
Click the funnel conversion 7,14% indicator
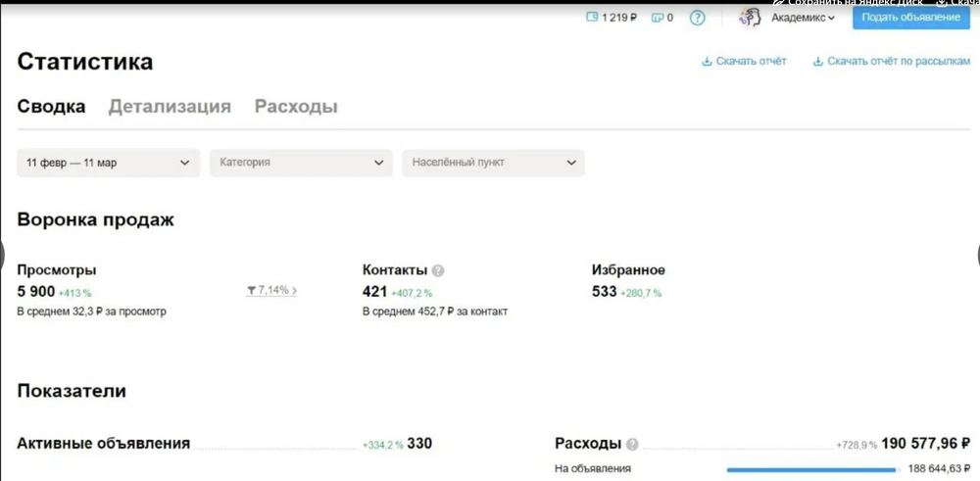[271, 291]
